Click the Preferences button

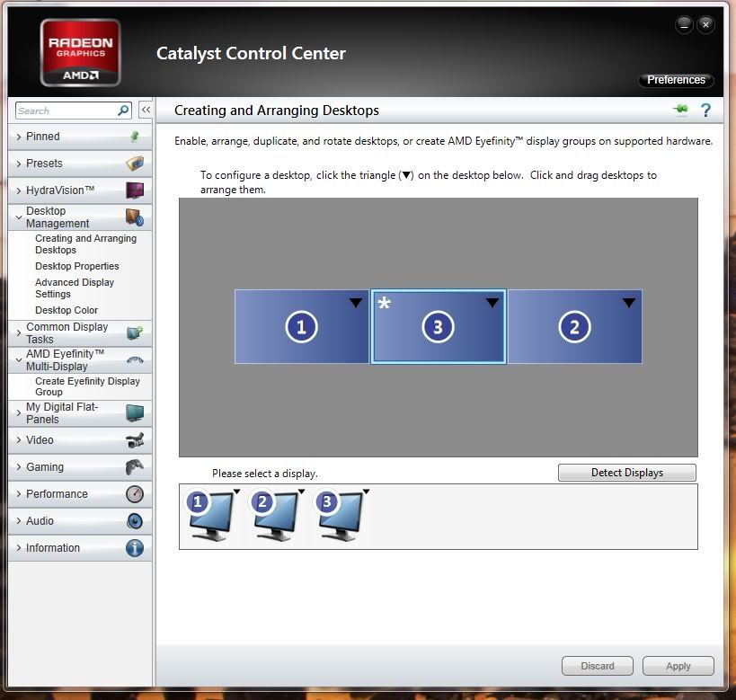coord(676,80)
